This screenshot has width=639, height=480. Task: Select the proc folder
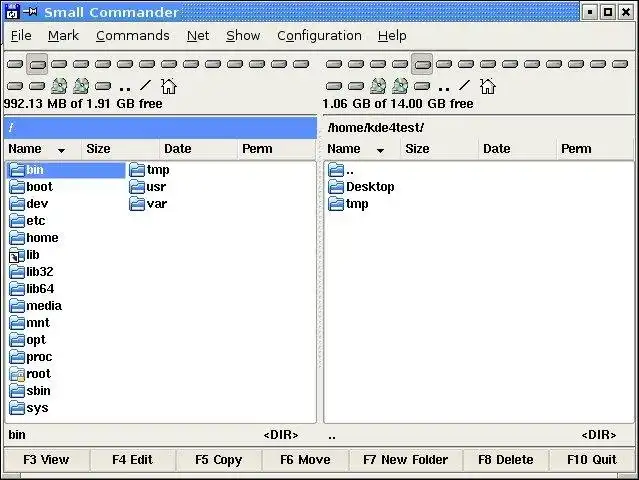pos(31,357)
